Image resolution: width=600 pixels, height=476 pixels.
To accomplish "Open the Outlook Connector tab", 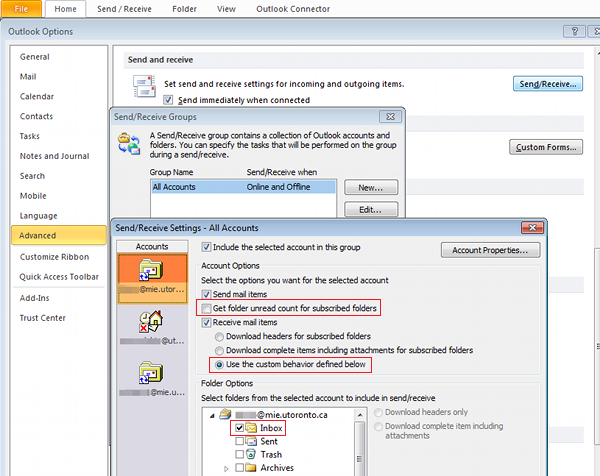I will (293, 9).
